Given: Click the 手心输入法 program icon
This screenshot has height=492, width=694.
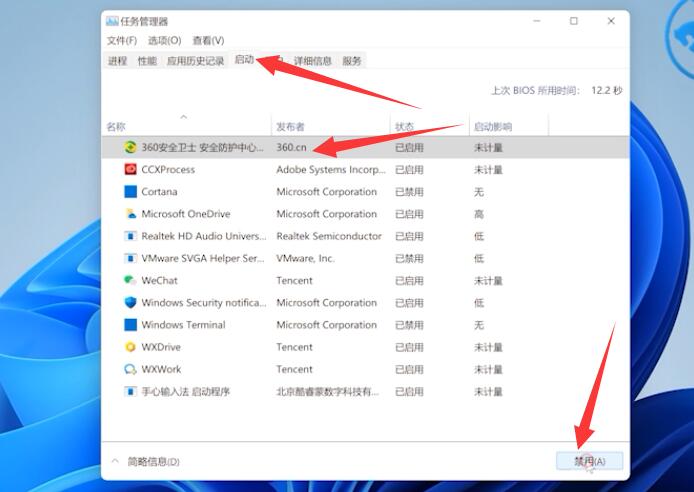Looking at the screenshot, I should pyautogui.click(x=130, y=391).
